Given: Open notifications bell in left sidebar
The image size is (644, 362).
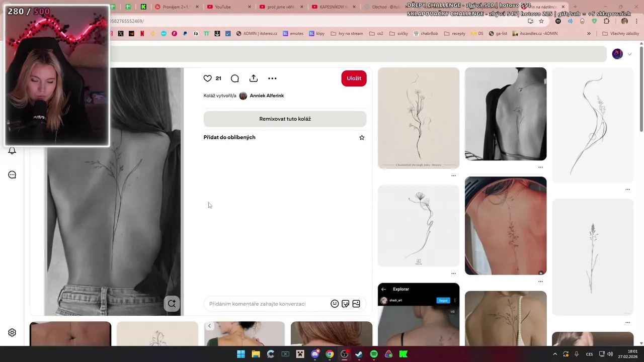Looking at the screenshot, I should pos(12,151).
